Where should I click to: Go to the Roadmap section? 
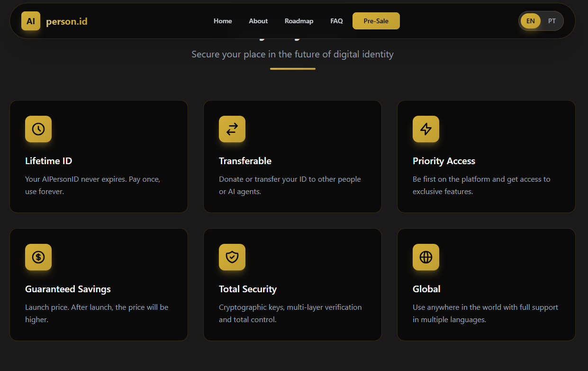(x=299, y=21)
